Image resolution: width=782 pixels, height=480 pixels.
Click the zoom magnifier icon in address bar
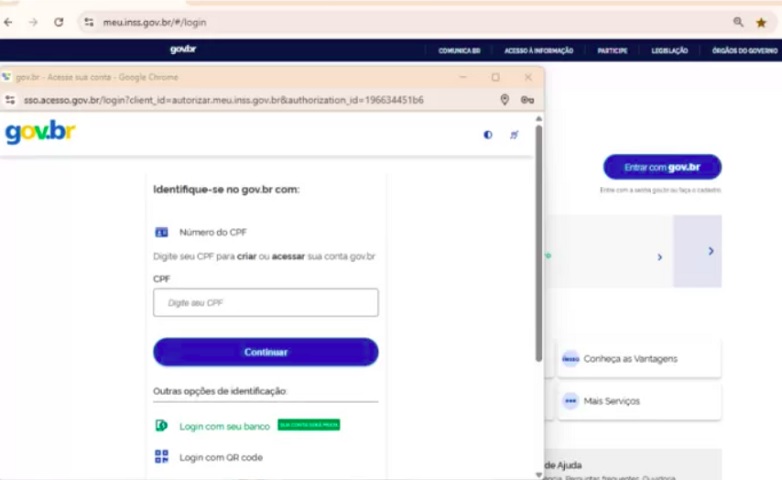click(x=738, y=22)
